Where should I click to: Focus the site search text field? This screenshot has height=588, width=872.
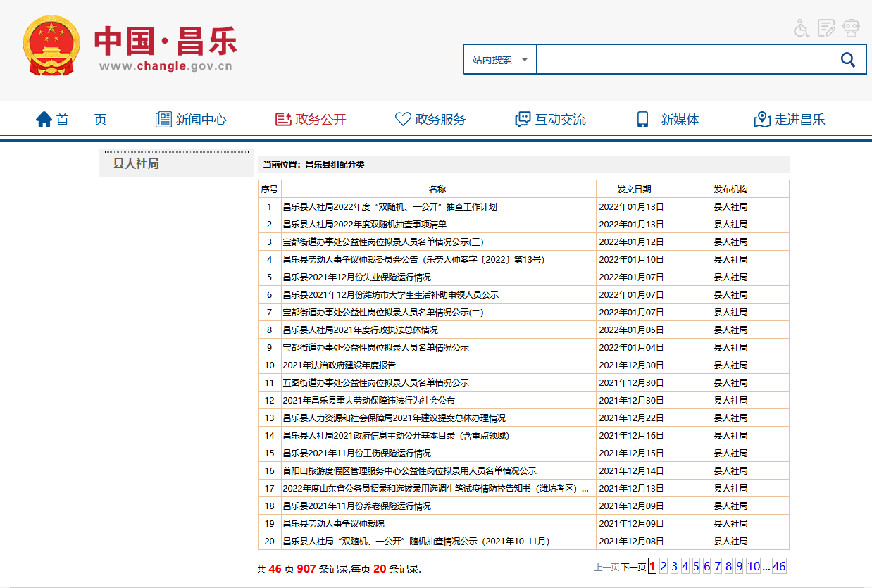pyautogui.click(x=683, y=60)
